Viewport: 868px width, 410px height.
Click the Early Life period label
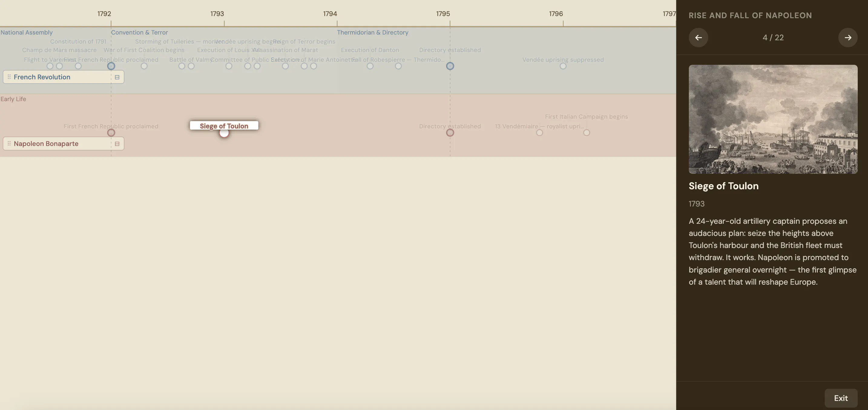tap(13, 99)
